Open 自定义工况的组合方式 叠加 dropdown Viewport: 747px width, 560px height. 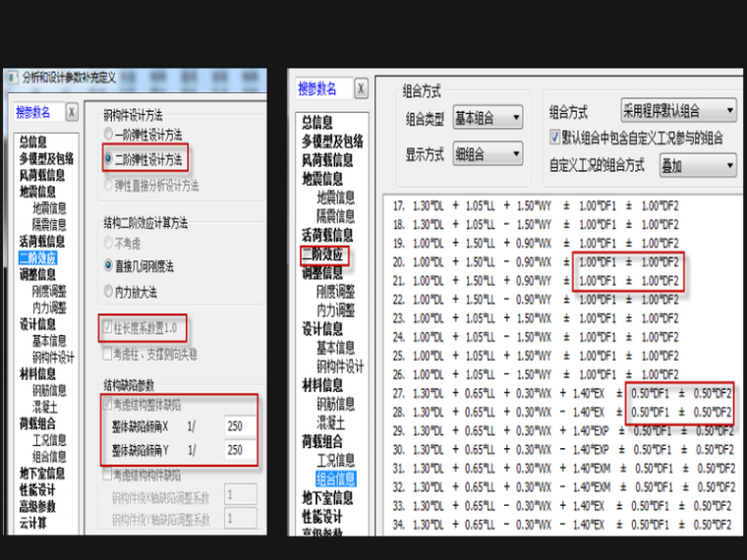(698, 164)
